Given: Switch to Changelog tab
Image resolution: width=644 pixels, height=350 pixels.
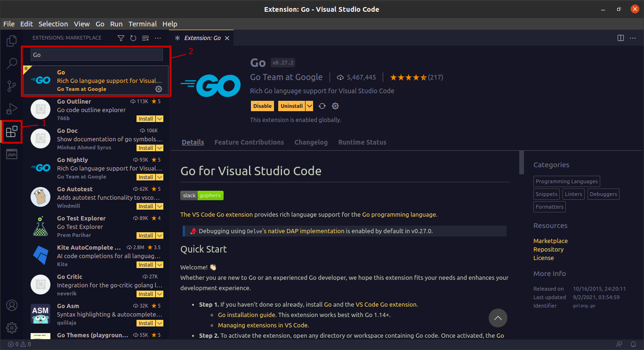Looking at the screenshot, I should [311, 142].
